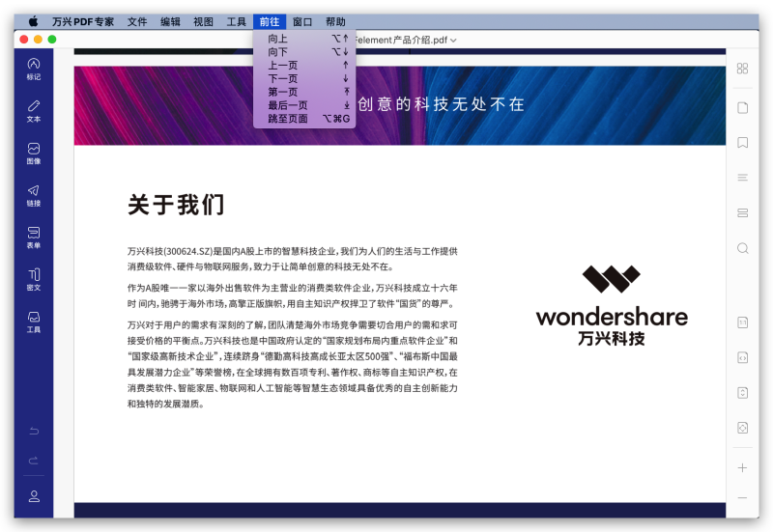
Task: Open the 编辑 menu
Action: click(170, 21)
